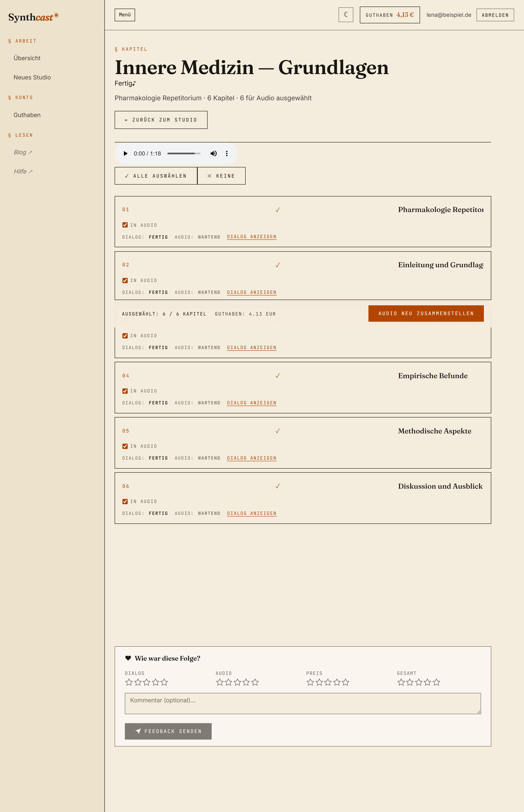Set Gesamt rating to five stars
Image resolution: width=524 pixels, height=812 pixels.
[437, 682]
